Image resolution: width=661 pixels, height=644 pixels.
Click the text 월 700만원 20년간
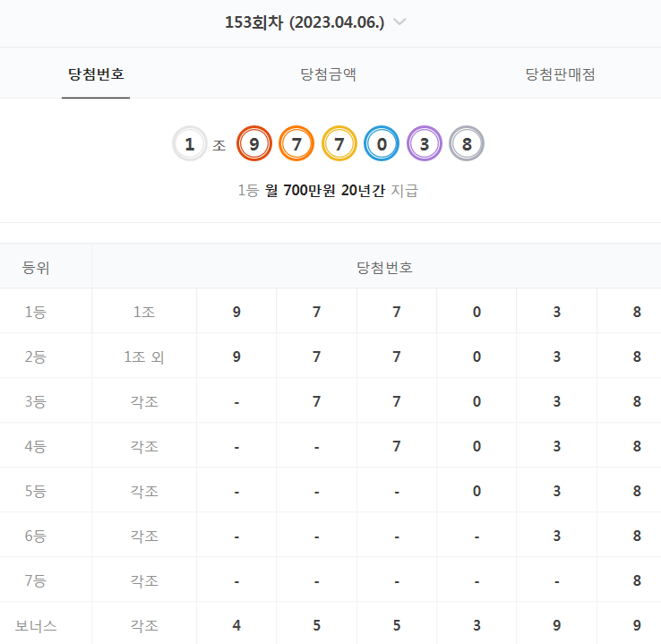pyautogui.click(x=324, y=191)
